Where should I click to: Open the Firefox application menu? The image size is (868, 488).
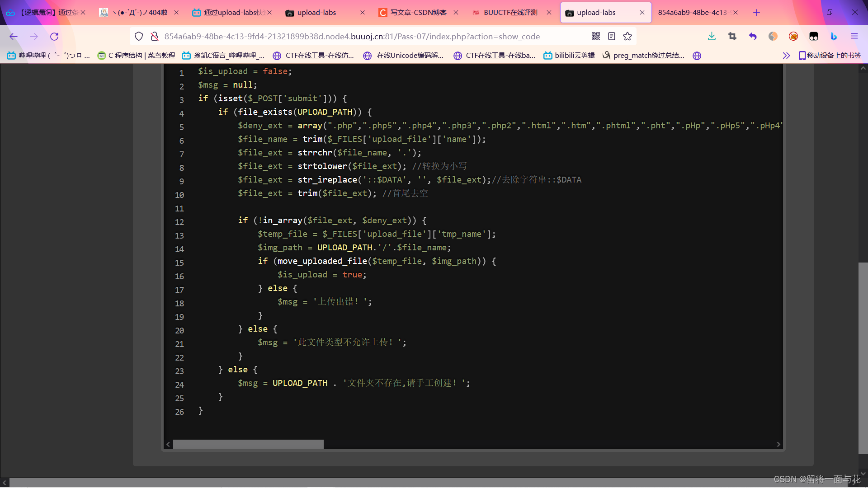[x=854, y=37]
